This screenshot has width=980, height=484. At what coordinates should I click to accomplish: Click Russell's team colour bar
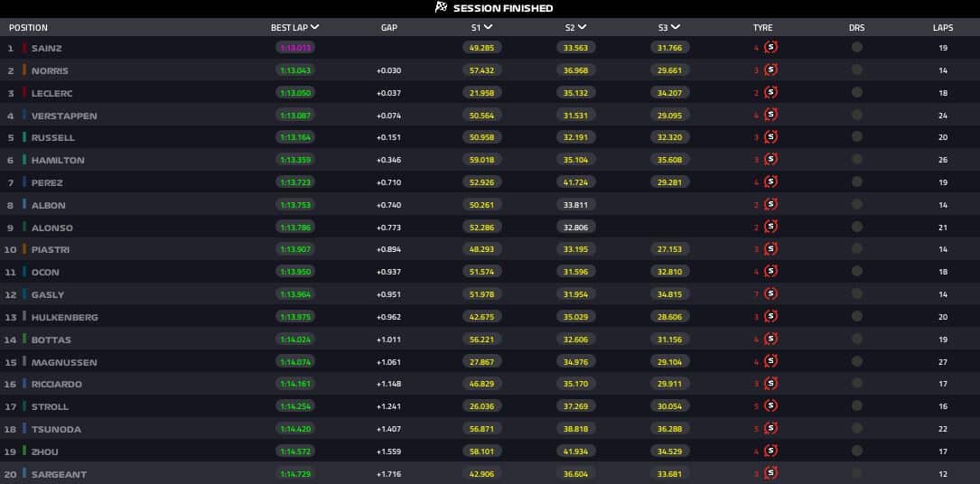click(x=24, y=136)
